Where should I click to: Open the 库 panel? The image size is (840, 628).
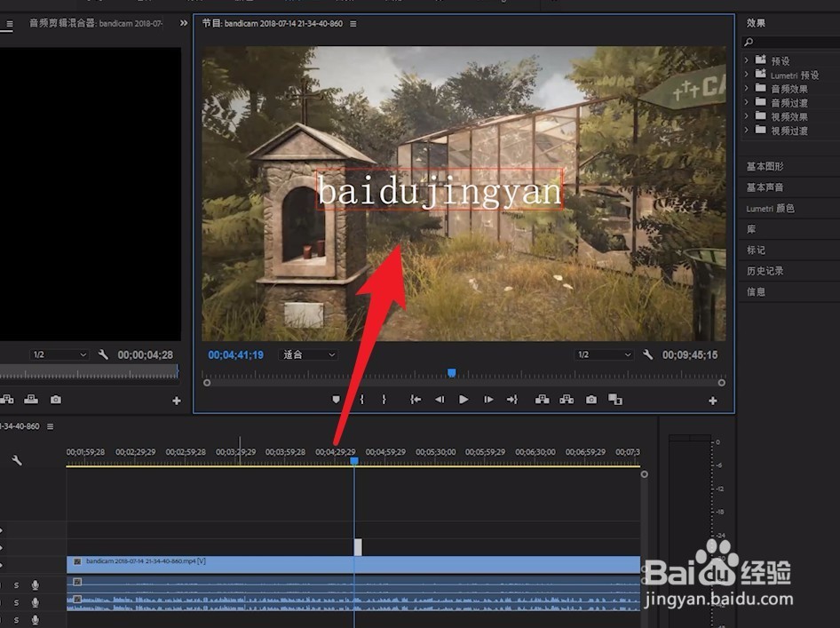[x=751, y=229]
